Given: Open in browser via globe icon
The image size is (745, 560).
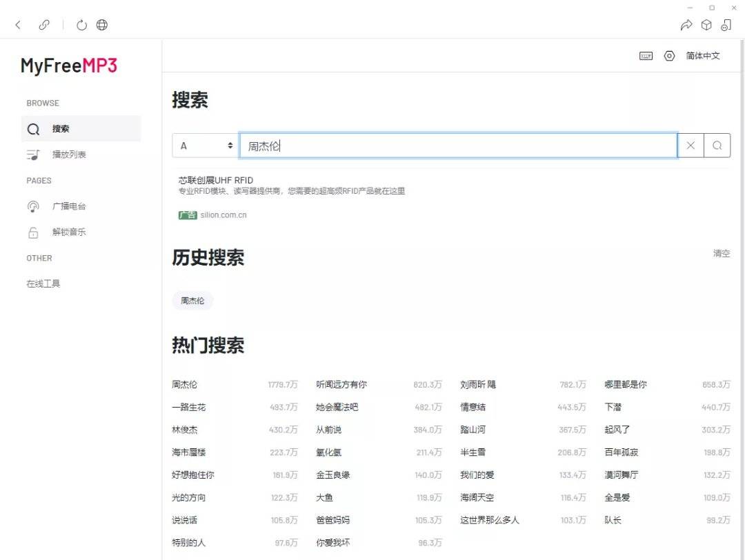Looking at the screenshot, I should pos(102,25).
